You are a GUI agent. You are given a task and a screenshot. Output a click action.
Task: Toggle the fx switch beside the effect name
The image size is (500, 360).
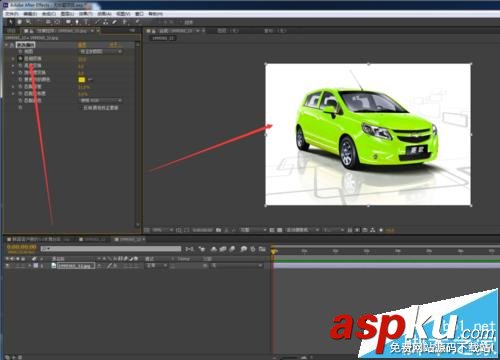(x=12, y=45)
